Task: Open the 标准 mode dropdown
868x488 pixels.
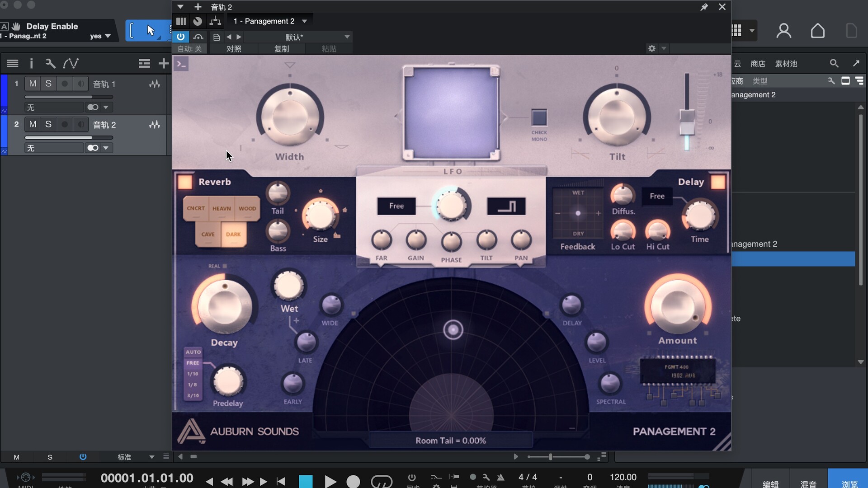Action: (x=136, y=457)
